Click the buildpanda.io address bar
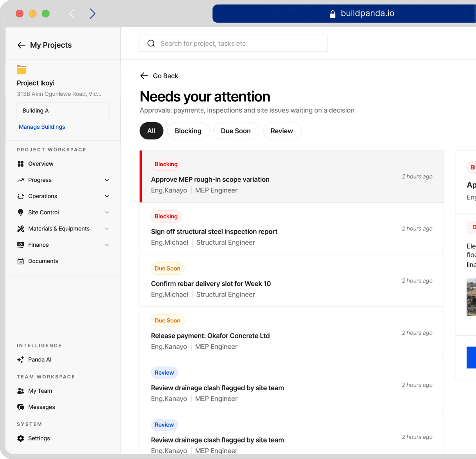Screen dimensions: 476x459 click(x=344, y=14)
